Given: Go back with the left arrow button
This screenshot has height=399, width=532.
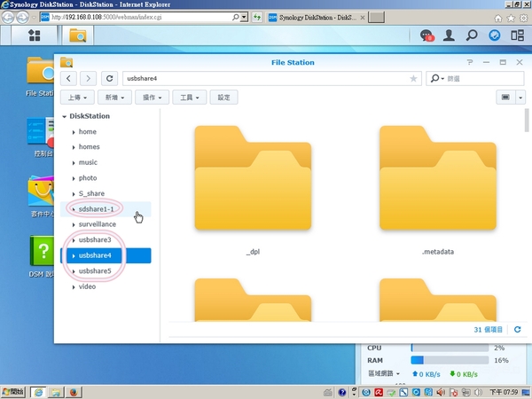Looking at the screenshot, I should (x=70, y=78).
